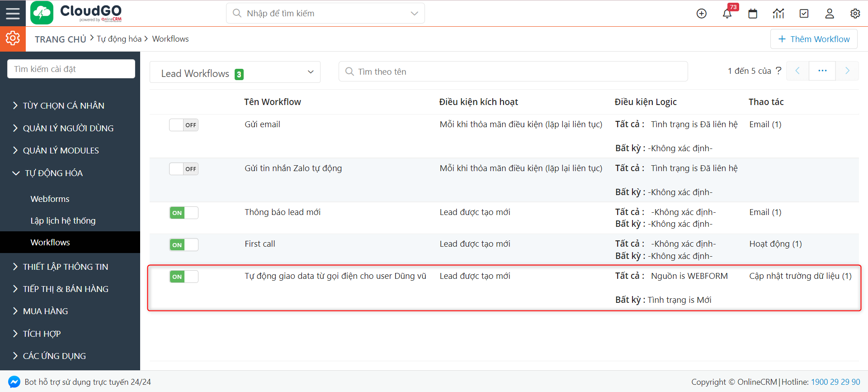Open the hamburger main menu
Image resolution: width=868 pixels, height=392 pixels.
[13, 13]
